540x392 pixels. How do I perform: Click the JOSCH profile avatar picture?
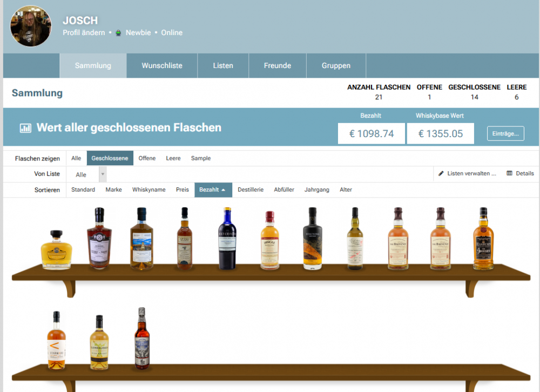coord(31,26)
